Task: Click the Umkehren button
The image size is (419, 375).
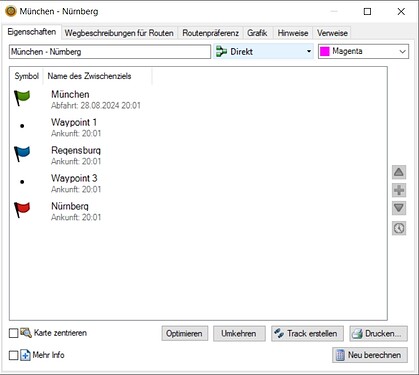Action: [x=239, y=333]
